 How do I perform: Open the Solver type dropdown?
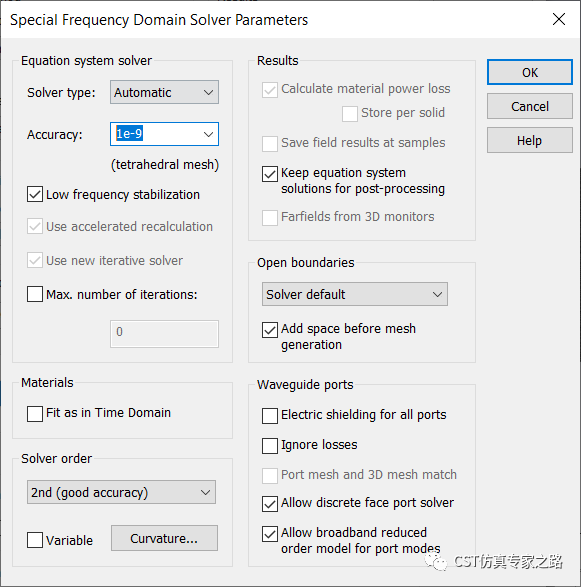pos(164,92)
